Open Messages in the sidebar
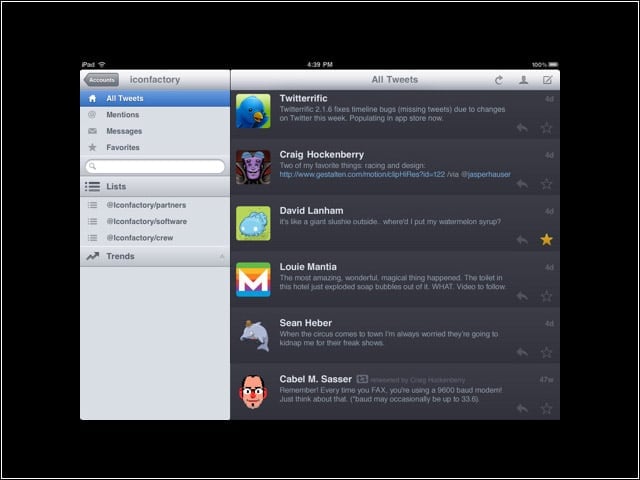640x480 pixels. (x=155, y=131)
